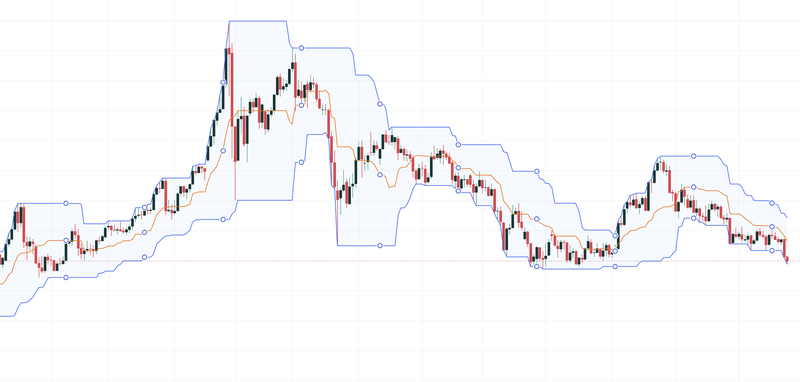800x382 pixels.
Task: Click upper-band circle marker on first left plateau
Action: coord(65,203)
